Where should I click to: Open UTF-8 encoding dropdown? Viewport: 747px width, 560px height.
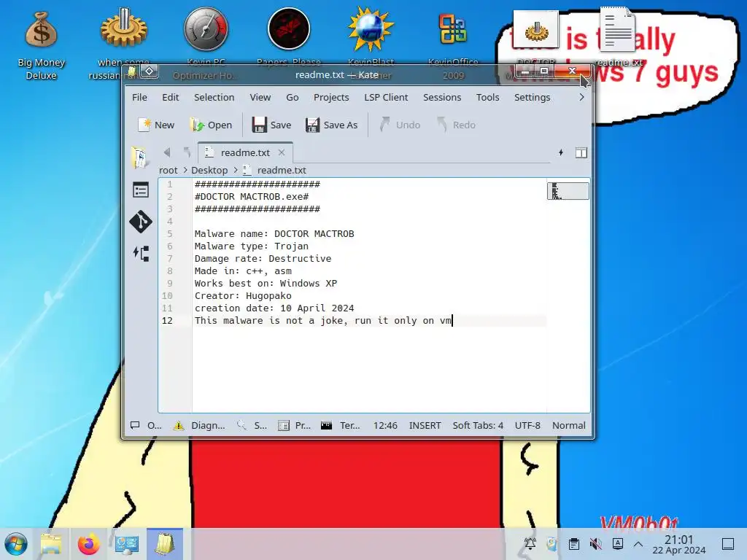pos(527,425)
